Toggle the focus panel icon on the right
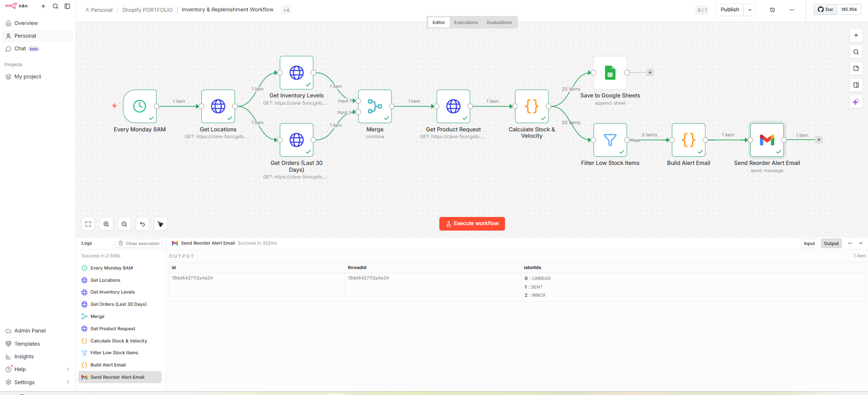Viewport: 868px width, 395px height. (856, 85)
